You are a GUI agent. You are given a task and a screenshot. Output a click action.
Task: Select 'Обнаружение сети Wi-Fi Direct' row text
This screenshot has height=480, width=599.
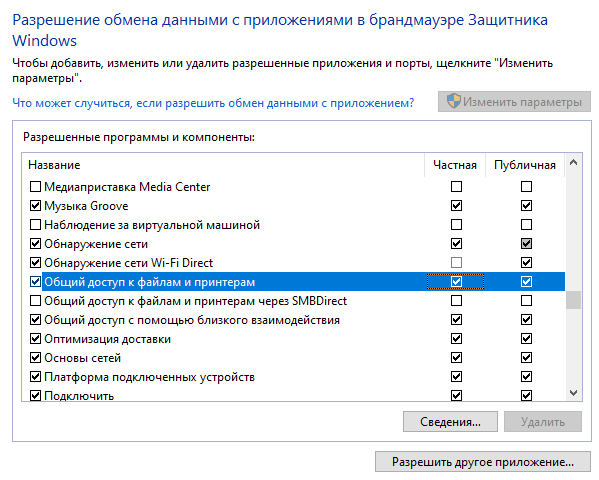128,263
